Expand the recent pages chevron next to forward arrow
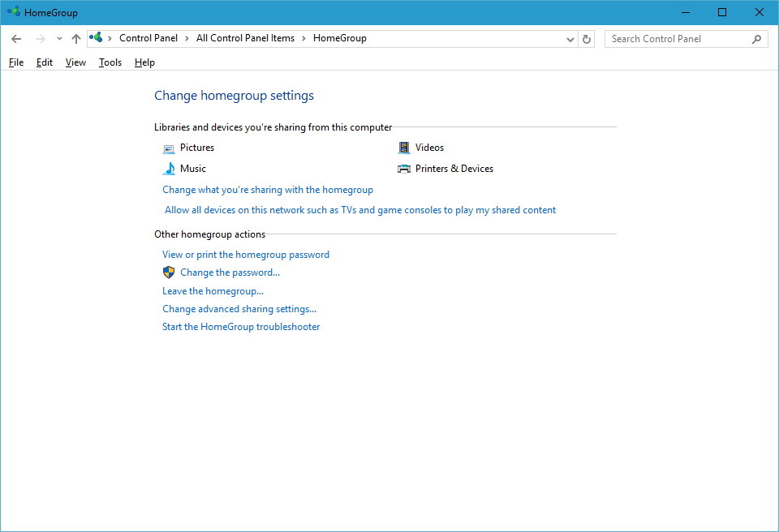Image resolution: width=779 pixels, height=532 pixels. point(58,38)
